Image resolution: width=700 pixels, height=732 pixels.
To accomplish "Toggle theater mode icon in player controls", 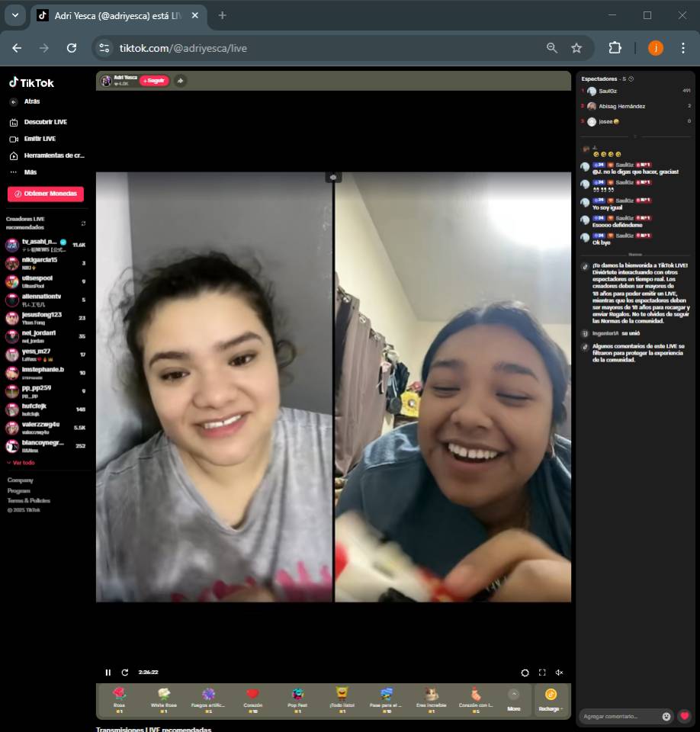I will 525,673.
